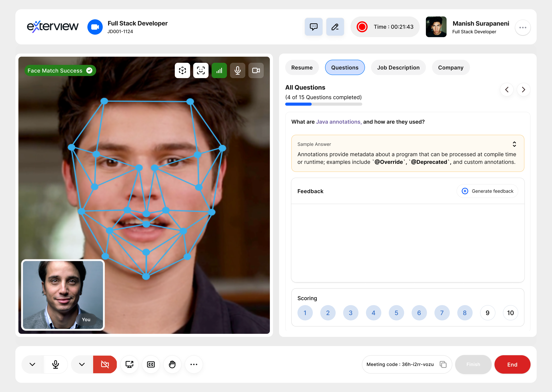Click the face scan recognition icon
The height and width of the screenshot is (392, 552).
[201, 70]
